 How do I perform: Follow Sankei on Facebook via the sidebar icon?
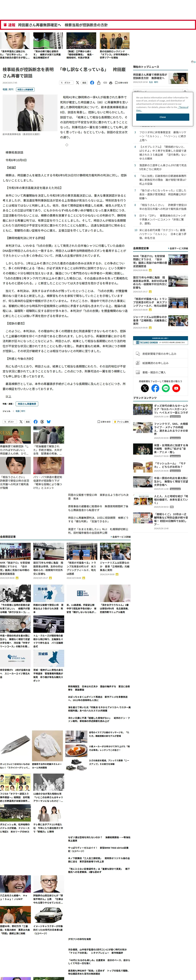(x=155, y=388)
